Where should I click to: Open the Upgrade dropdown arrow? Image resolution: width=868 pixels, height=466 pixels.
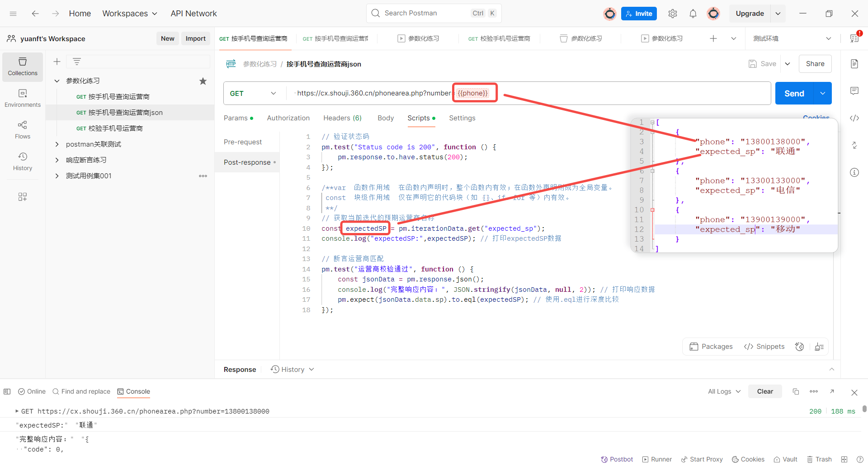[x=778, y=14]
